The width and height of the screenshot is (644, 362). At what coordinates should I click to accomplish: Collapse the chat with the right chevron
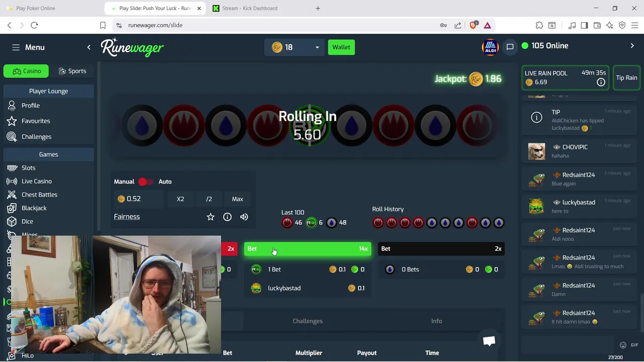632,46
